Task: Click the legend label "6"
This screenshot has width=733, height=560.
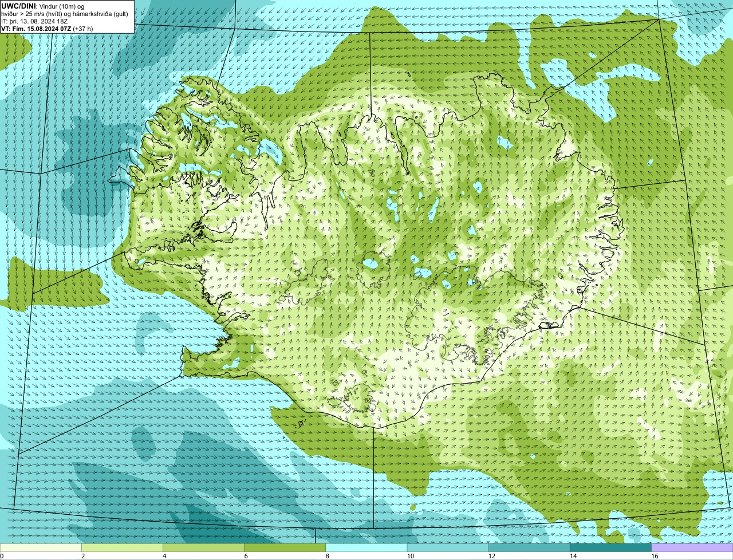Action: click(246, 556)
